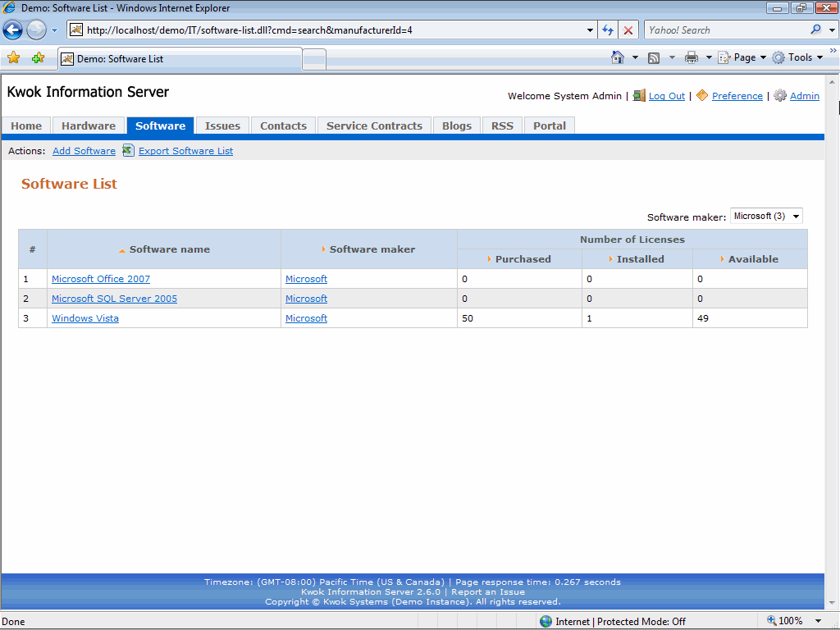The width and height of the screenshot is (840, 630).
Task: Open the Tools menu in toolbar
Action: click(797, 57)
